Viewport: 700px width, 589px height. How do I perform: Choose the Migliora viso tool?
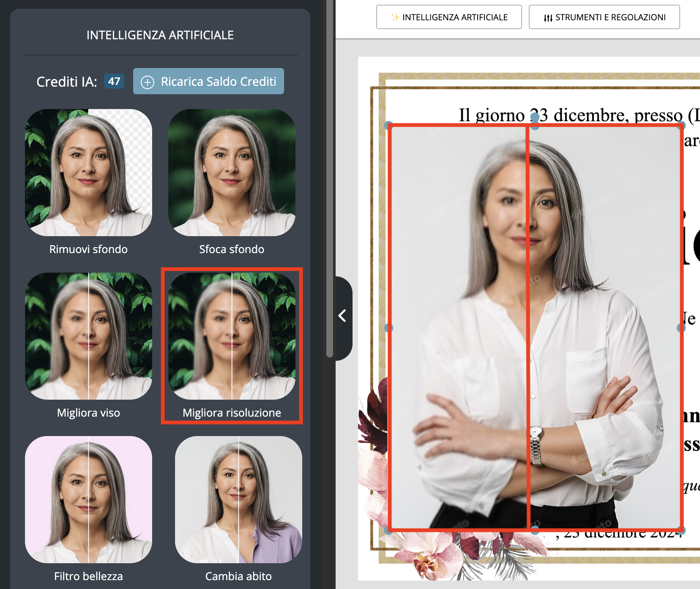[88, 336]
